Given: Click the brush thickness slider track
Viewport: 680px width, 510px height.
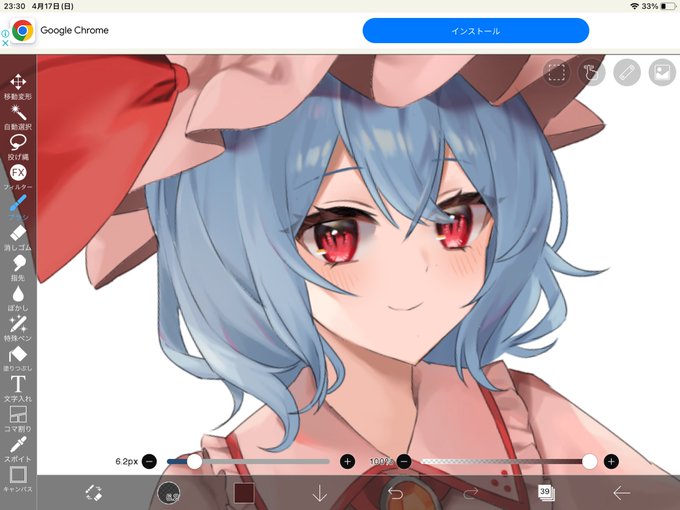Looking at the screenshot, I should point(248,461).
